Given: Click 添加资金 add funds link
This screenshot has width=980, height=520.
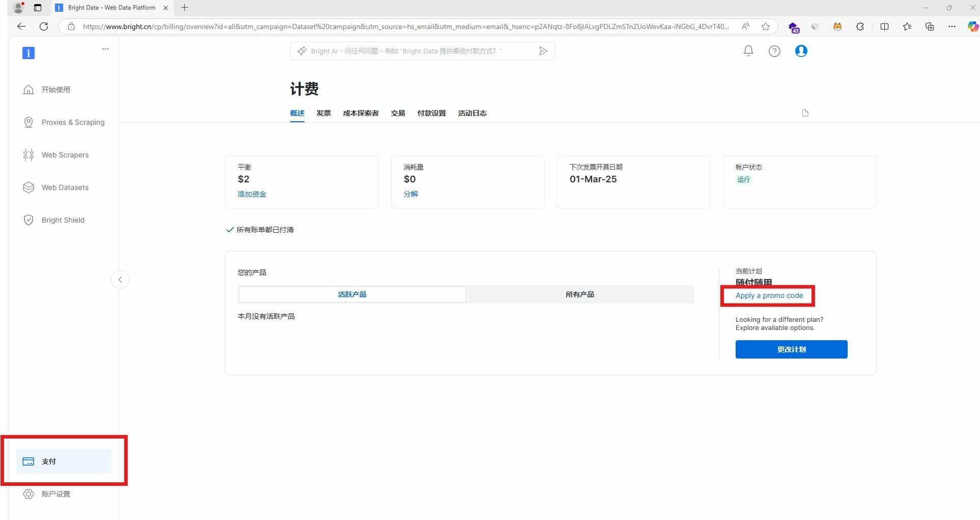Looking at the screenshot, I should tap(252, 194).
